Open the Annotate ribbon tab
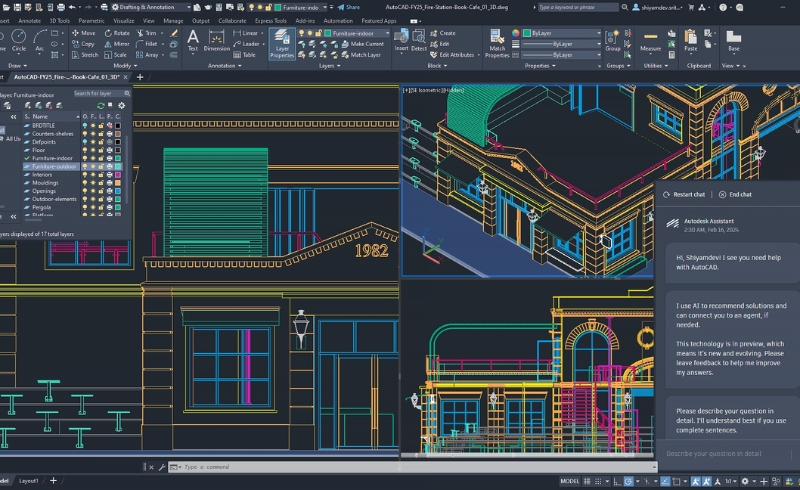Image resolution: width=800 pixels, height=490 pixels. [29, 21]
